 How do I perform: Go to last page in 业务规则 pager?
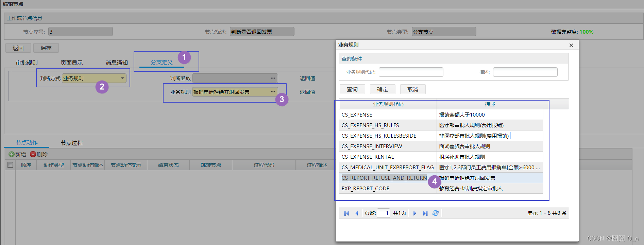pyautogui.click(x=425, y=213)
